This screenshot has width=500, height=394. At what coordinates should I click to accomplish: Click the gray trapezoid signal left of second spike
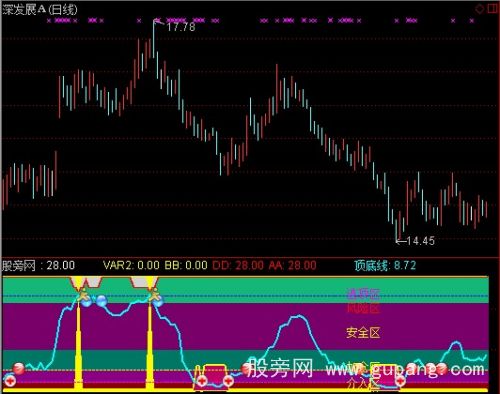pos(139,282)
